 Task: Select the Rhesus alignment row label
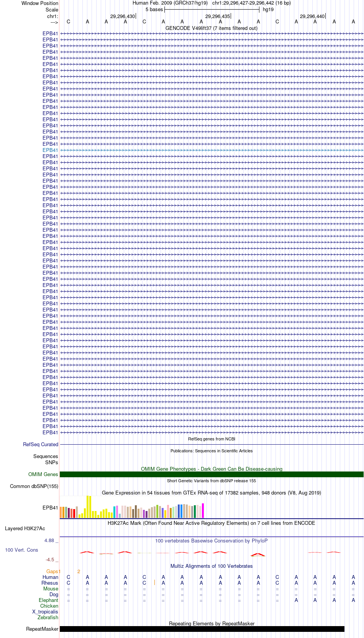50,583
